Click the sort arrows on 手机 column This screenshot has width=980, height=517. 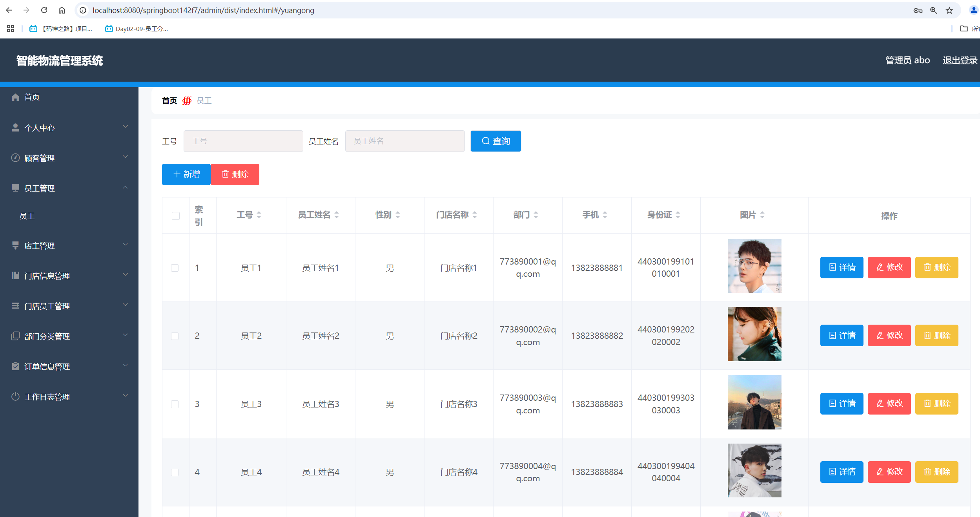(605, 215)
